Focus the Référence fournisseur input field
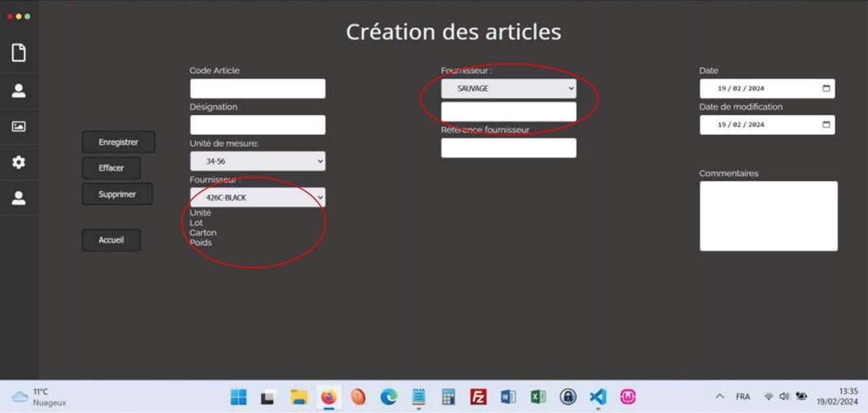Image resolution: width=868 pixels, height=413 pixels. point(508,148)
